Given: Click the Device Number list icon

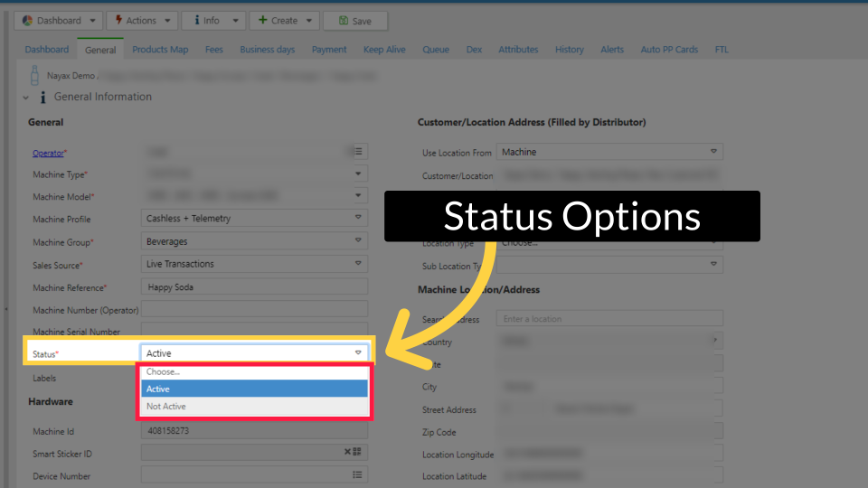Looking at the screenshot, I should tap(358, 474).
